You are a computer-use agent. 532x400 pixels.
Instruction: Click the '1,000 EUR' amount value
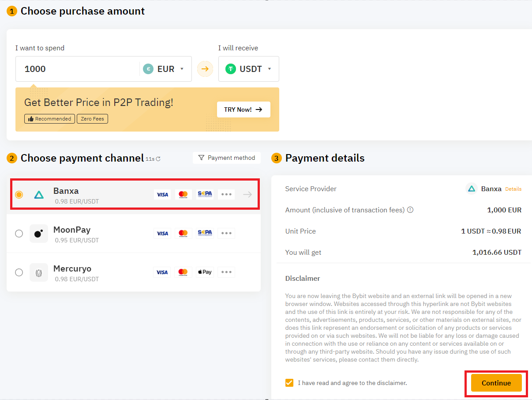point(504,210)
